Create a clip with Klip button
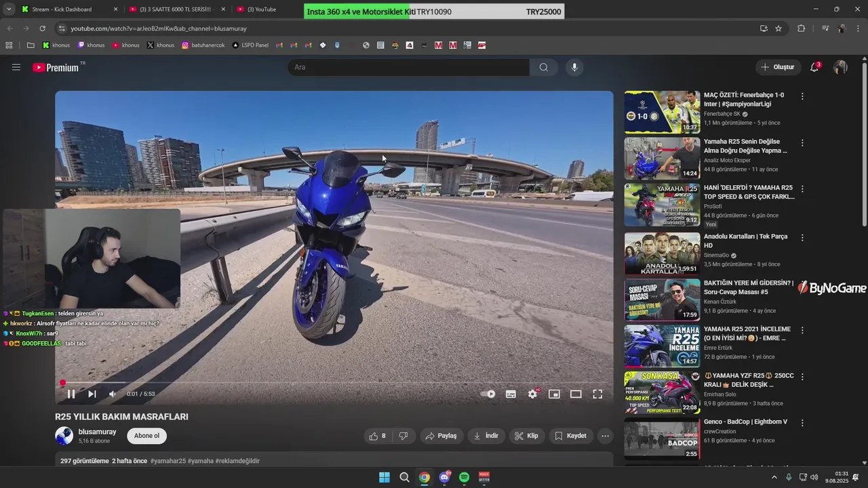The image size is (868, 488). pos(526,436)
